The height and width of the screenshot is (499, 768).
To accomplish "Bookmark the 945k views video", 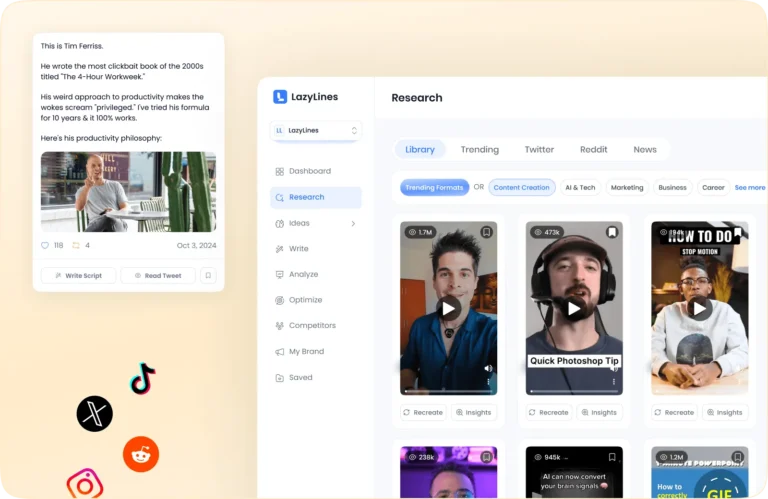I will pyautogui.click(x=612, y=457).
